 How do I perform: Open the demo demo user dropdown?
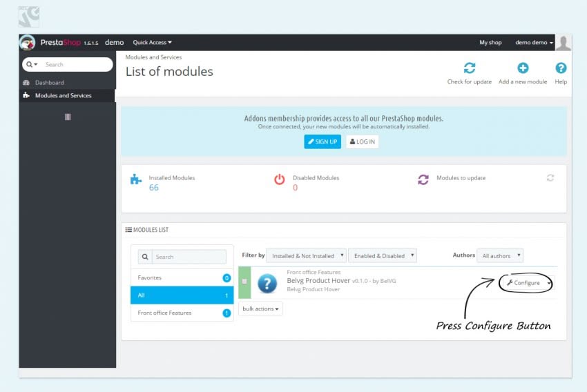(534, 43)
